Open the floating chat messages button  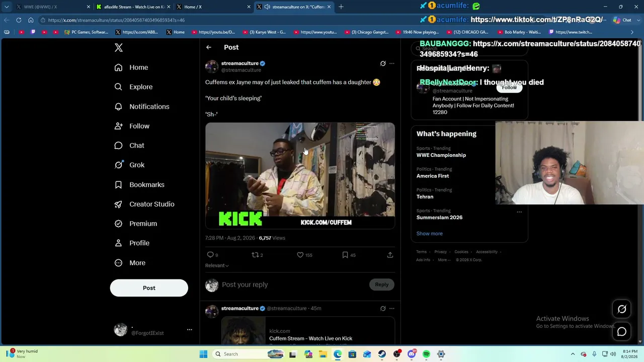coord(622,332)
